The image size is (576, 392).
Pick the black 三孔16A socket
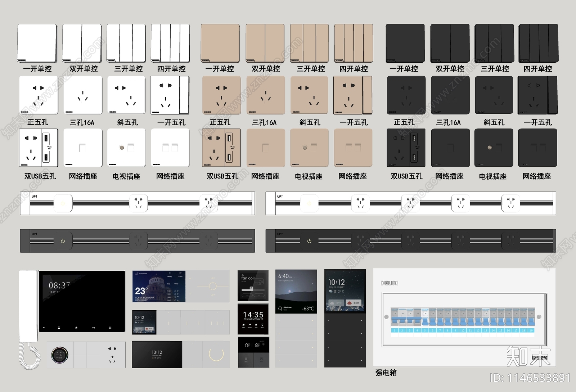[x=450, y=95]
